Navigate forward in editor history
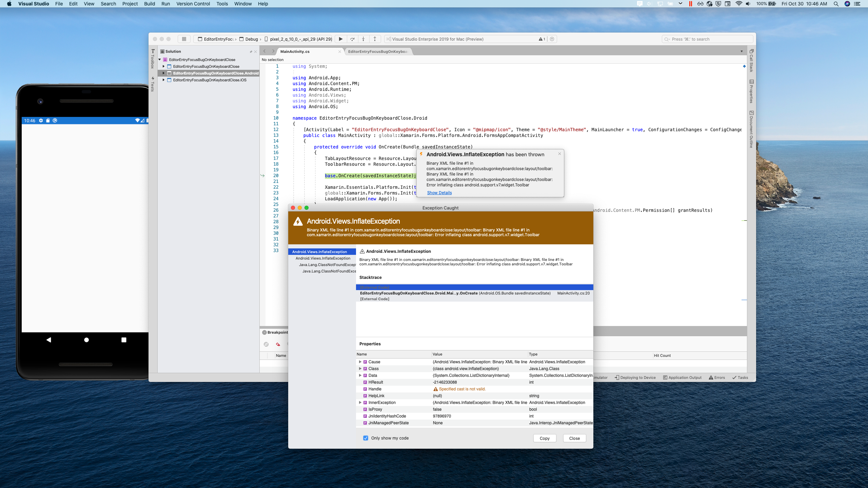The image size is (868, 488). click(x=273, y=51)
